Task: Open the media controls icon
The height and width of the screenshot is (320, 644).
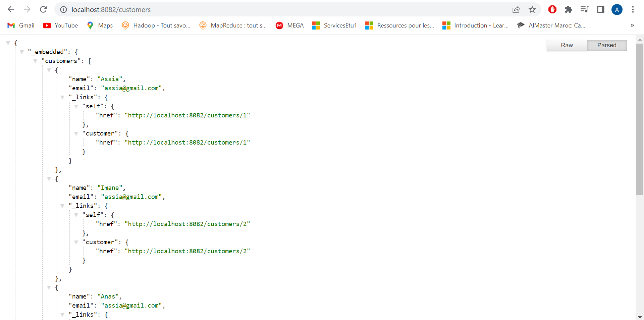Action: coord(584,9)
